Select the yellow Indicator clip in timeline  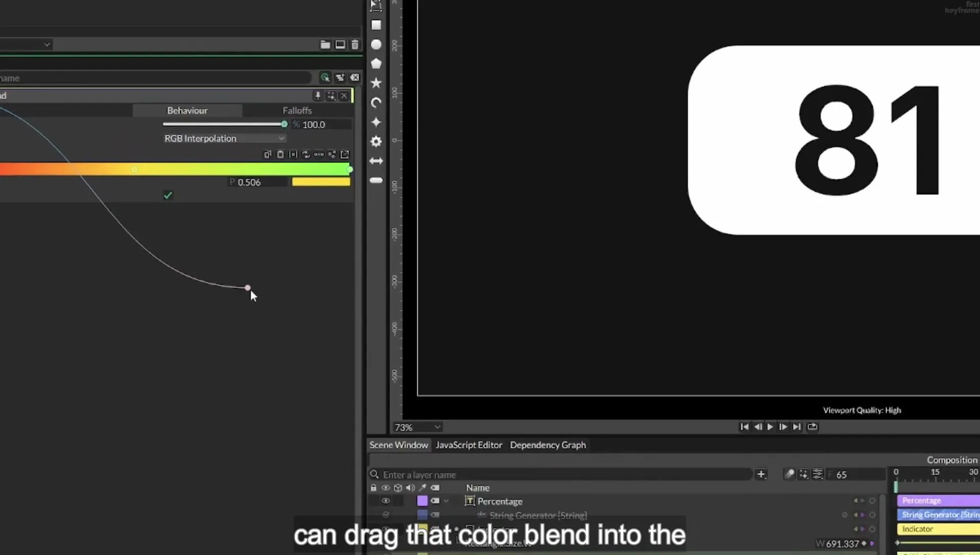click(938, 529)
